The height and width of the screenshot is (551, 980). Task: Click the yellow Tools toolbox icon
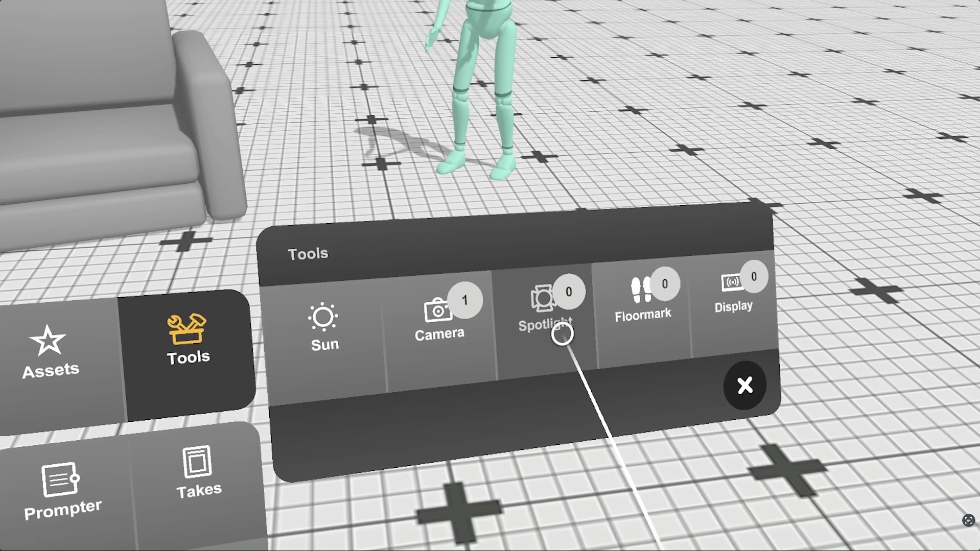click(x=186, y=328)
